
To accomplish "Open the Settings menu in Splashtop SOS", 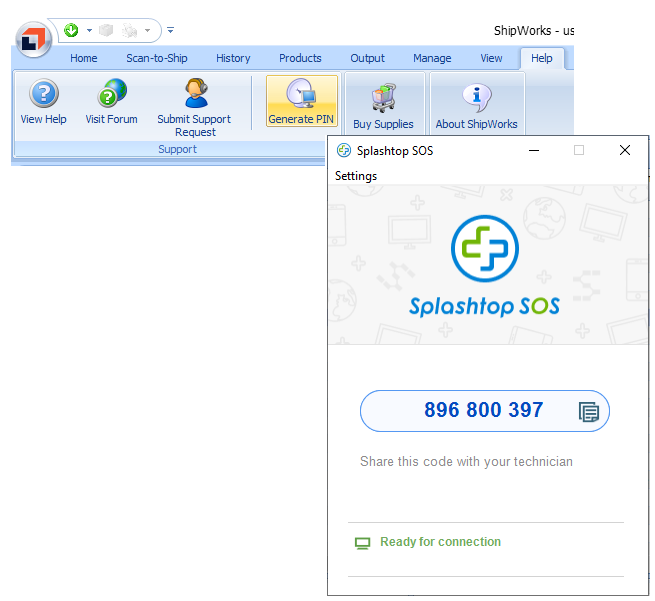I will (x=356, y=176).
